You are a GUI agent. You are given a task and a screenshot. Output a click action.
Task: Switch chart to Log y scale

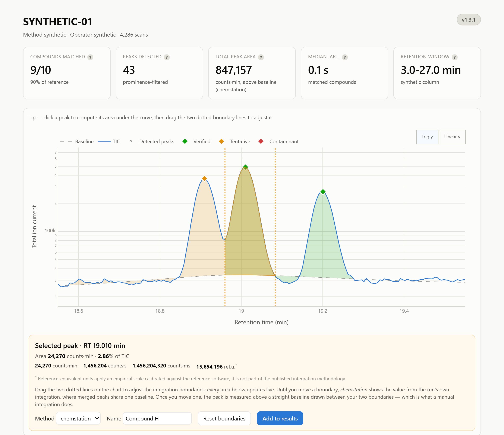click(427, 137)
